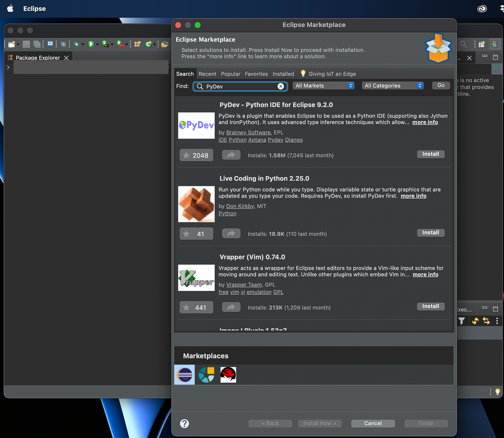The height and width of the screenshot is (438, 504).
Task: Click the Go button
Action: coord(441,85)
